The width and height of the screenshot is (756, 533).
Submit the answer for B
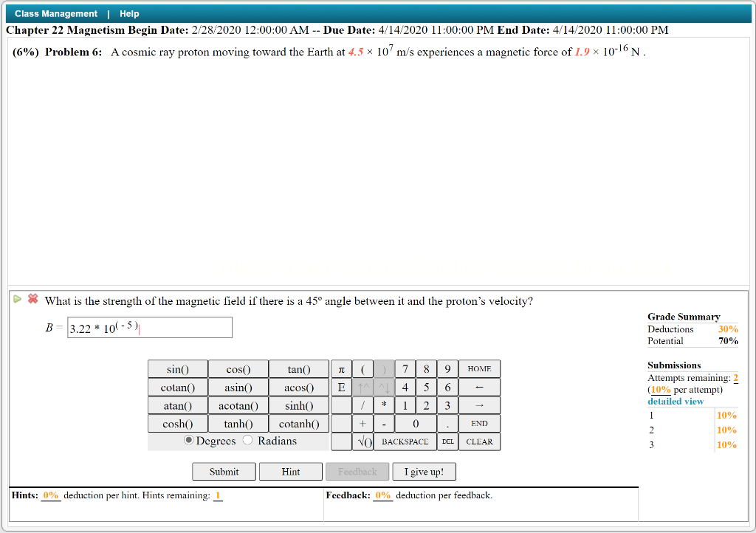[x=223, y=471]
